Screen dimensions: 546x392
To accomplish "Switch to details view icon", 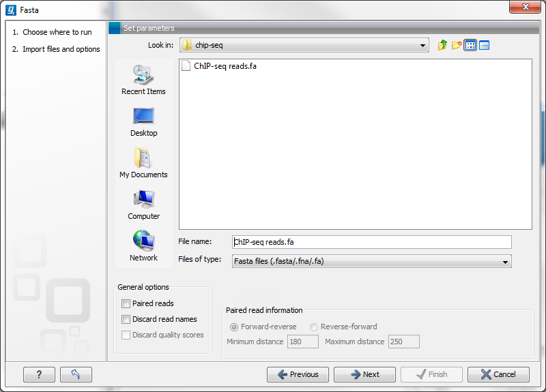I will [x=485, y=46].
